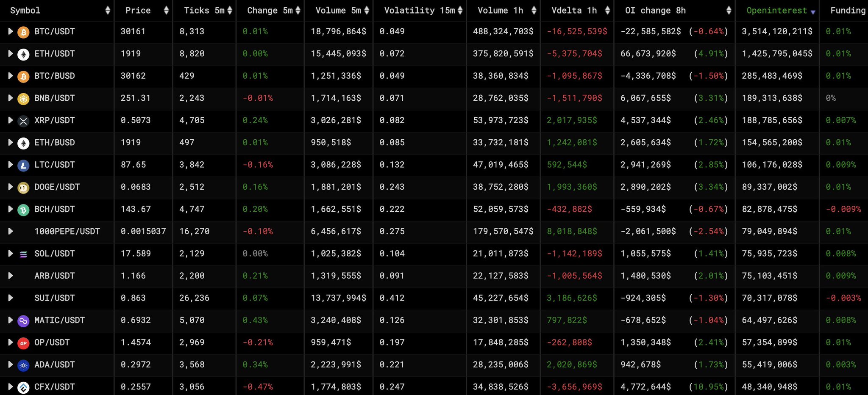Click the Openinterest column header

(777, 11)
